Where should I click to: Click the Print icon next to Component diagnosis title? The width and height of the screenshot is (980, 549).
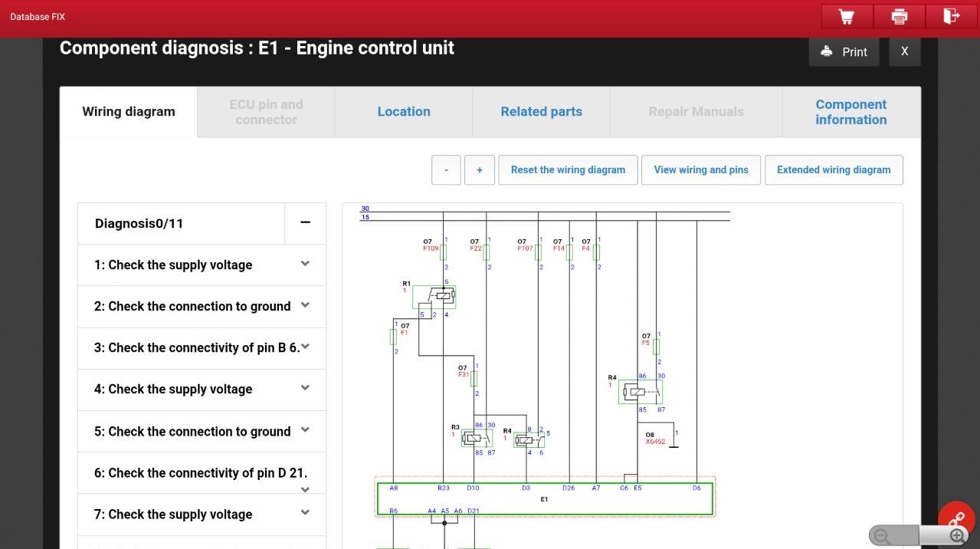click(826, 51)
